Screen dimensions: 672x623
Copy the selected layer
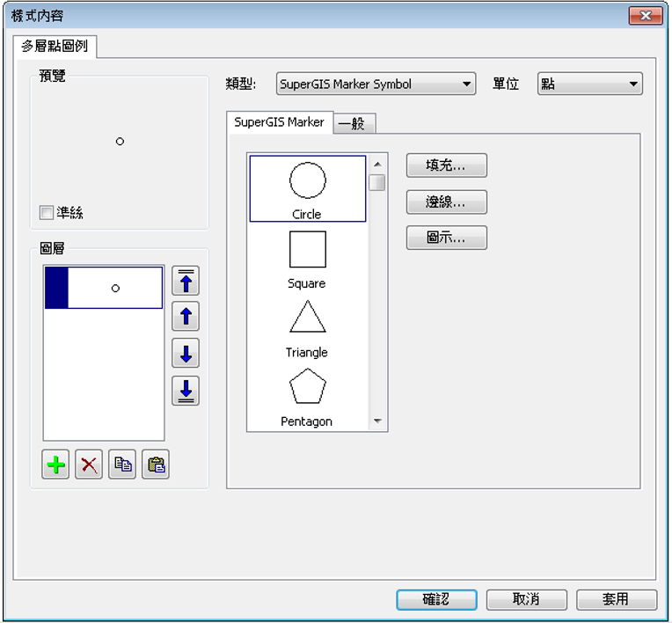point(122,465)
